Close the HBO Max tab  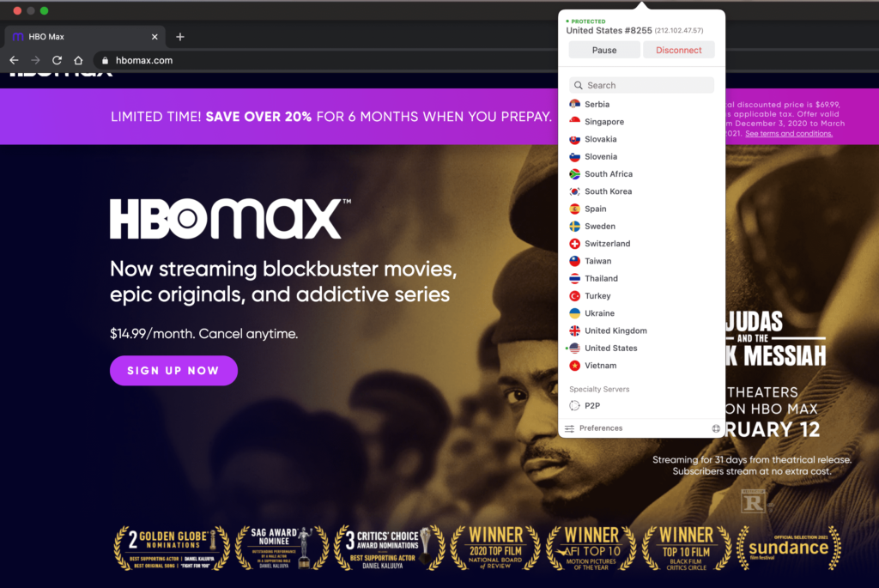point(155,37)
